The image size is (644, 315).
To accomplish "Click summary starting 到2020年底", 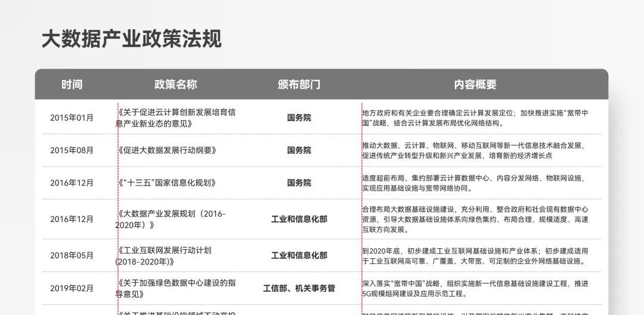I will point(475,255).
